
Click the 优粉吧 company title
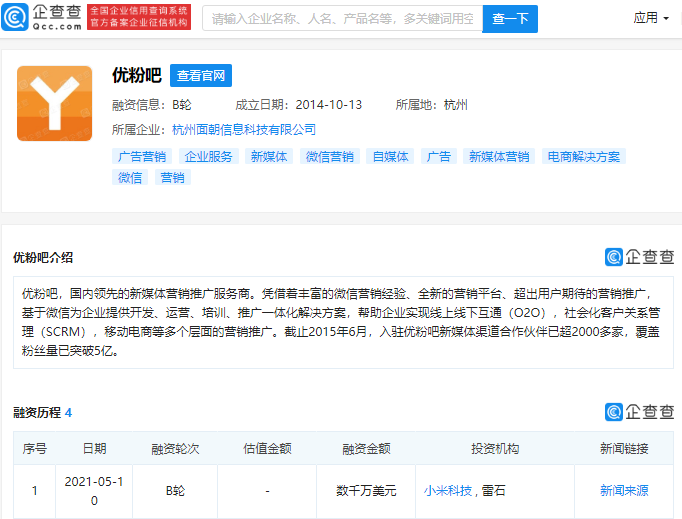click(137, 75)
